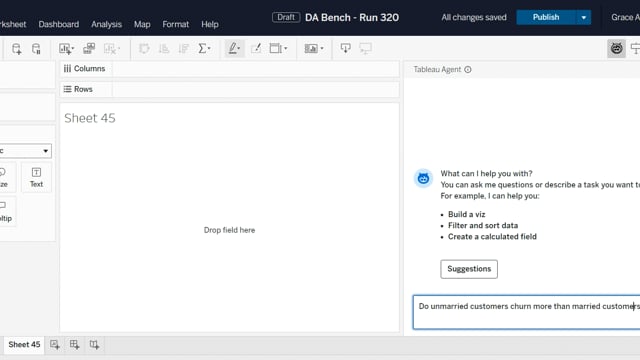Image resolution: width=640 pixels, height=360 pixels.
Task: Add a new dashboard tab icon
Action: click(x=74, y=344)
